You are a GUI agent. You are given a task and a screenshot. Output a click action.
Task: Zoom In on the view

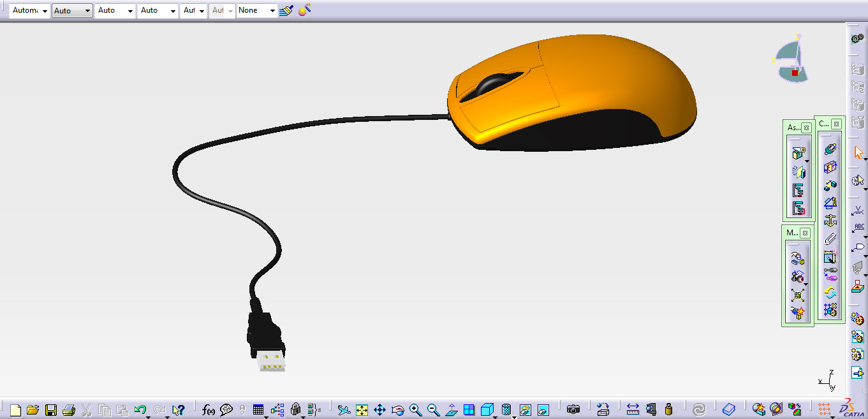tap(416, 410)
